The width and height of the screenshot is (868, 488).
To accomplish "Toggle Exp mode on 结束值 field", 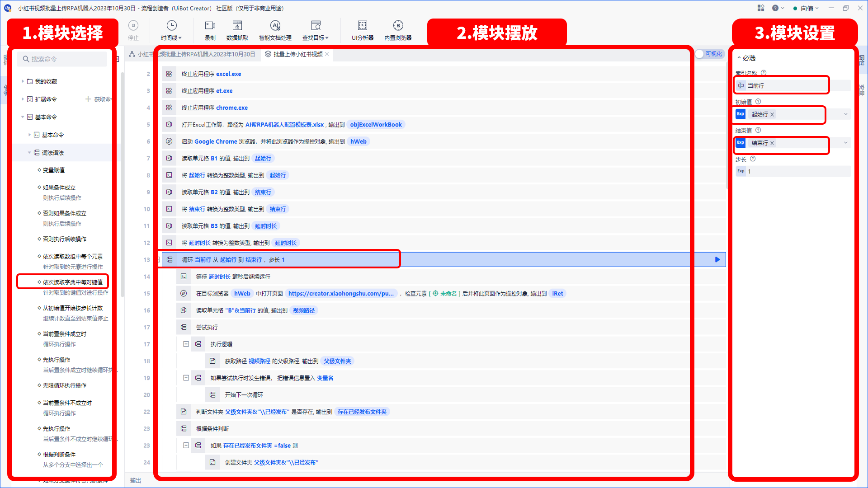I will (x=741, y=143).
